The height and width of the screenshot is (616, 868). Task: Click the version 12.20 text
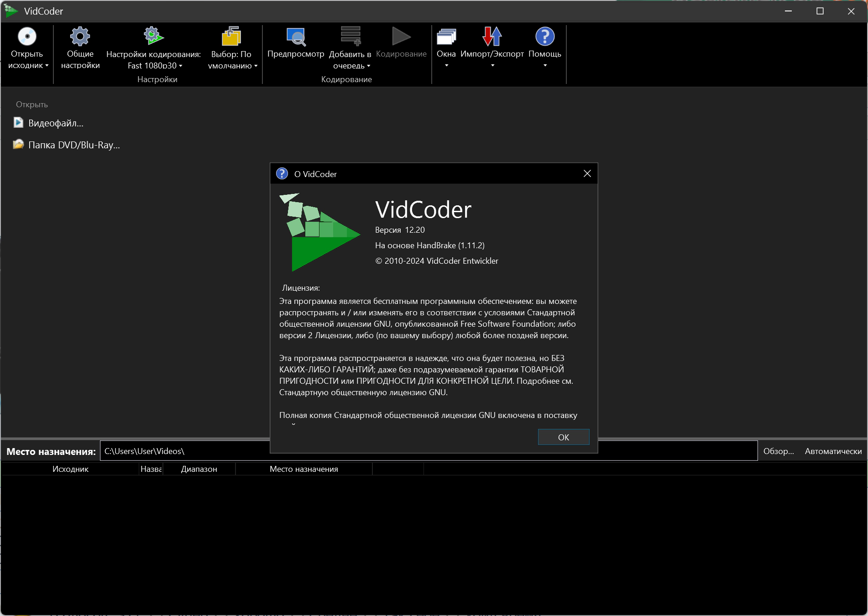[400, 230]
